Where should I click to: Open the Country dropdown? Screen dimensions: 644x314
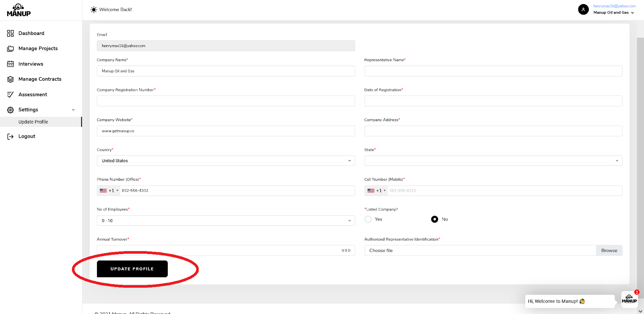pos(226,161)
